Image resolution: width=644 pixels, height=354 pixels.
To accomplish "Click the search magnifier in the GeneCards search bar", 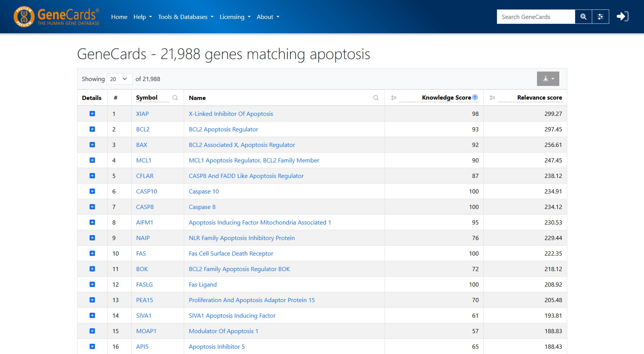I will coord(583,17).
